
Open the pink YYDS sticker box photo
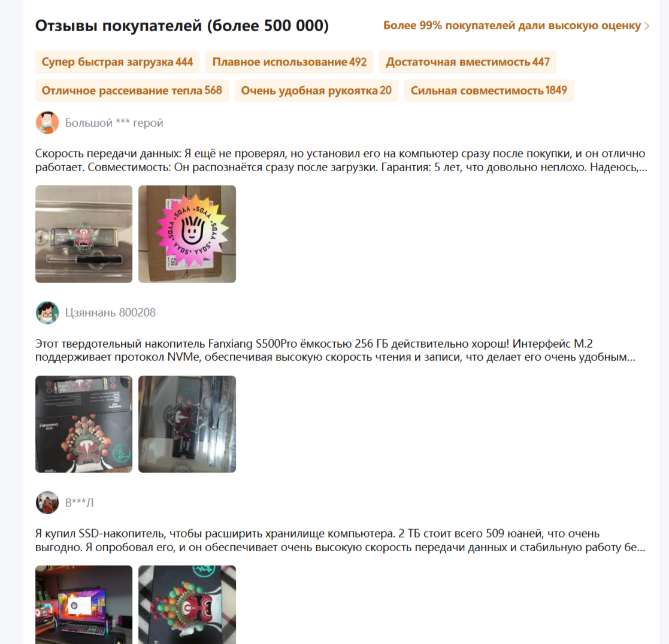coord(187,234)
